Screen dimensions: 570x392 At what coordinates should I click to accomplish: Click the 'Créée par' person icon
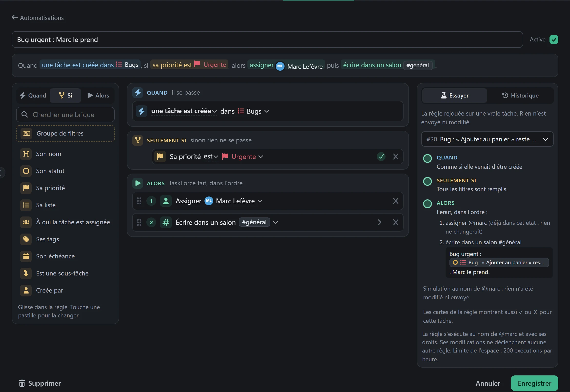(x=26, y=291)
